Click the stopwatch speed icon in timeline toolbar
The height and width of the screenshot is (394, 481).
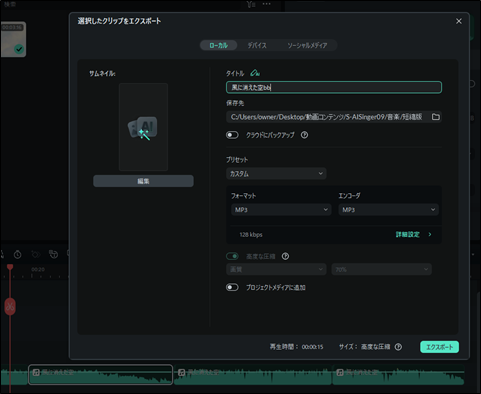(18, 255)
